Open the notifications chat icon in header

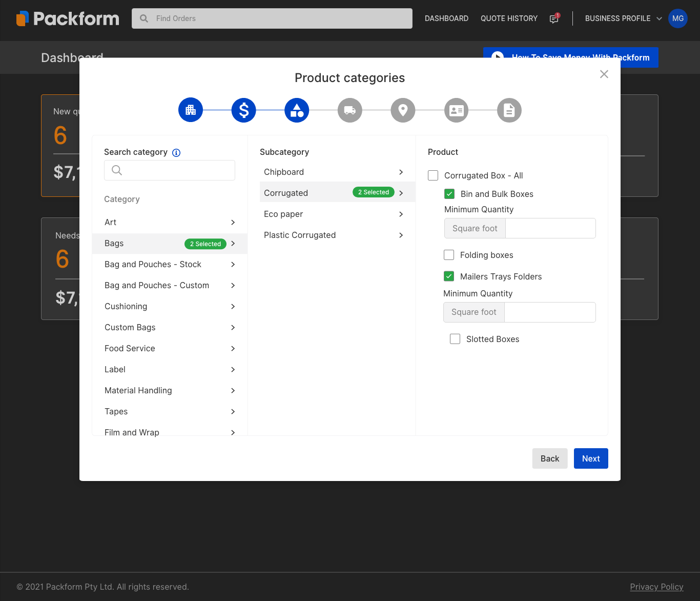(x=554, y=18)
